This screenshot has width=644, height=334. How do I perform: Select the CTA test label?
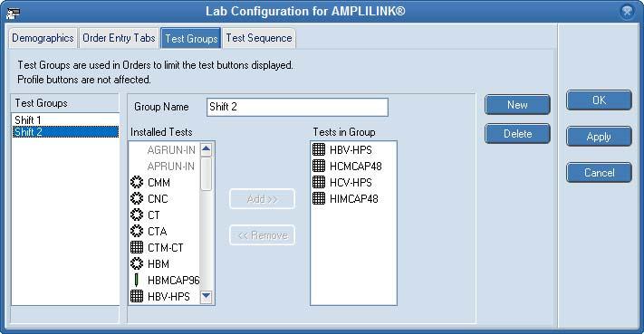158,232
